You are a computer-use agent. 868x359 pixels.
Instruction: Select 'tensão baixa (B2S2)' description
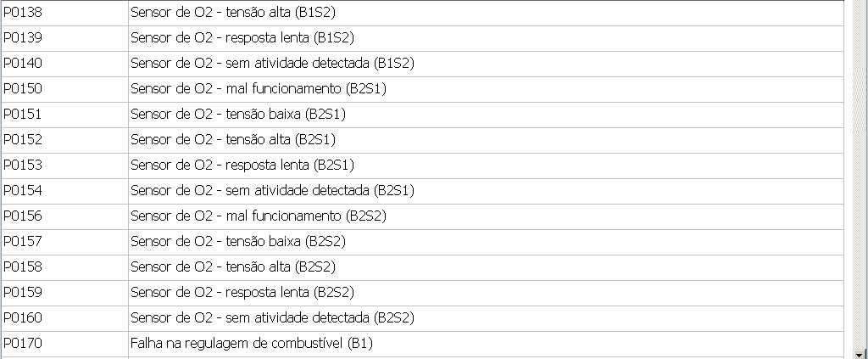click(238, 241)
